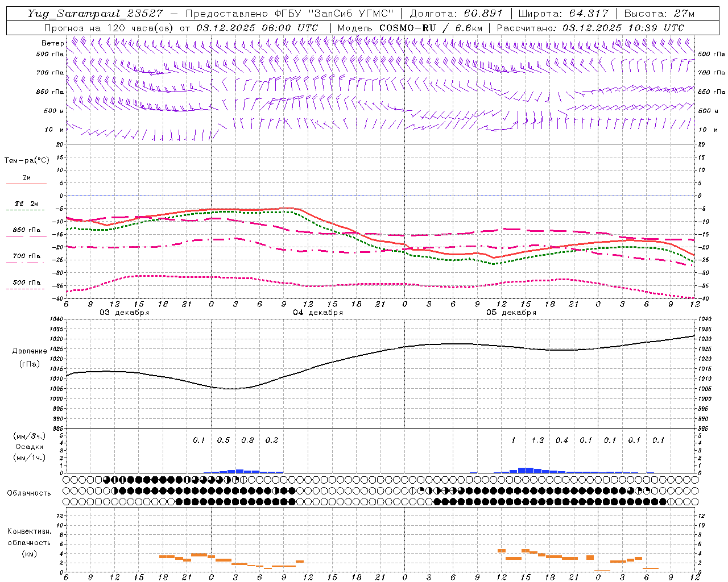Click the 05 декабря date label
The width and height of the screenshot is (728, 582).
click(x=511, y=313)
